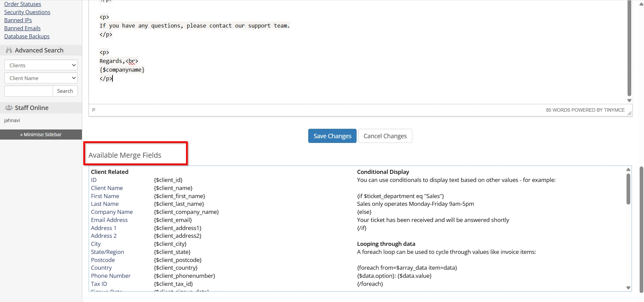Insert the City merge field
Image resolution: width=644 pixels, height=302 pixels.
tap(96, 244)
